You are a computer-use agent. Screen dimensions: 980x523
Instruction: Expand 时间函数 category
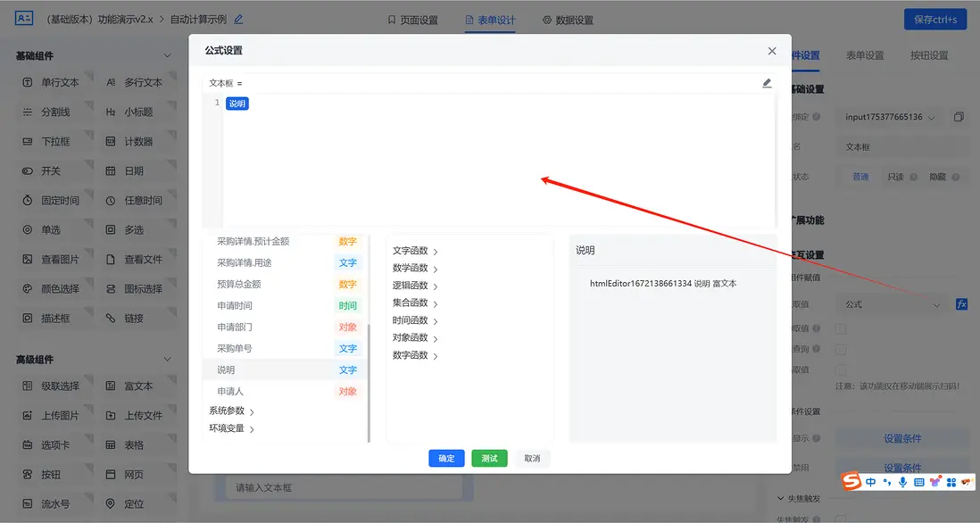(415, 320)
